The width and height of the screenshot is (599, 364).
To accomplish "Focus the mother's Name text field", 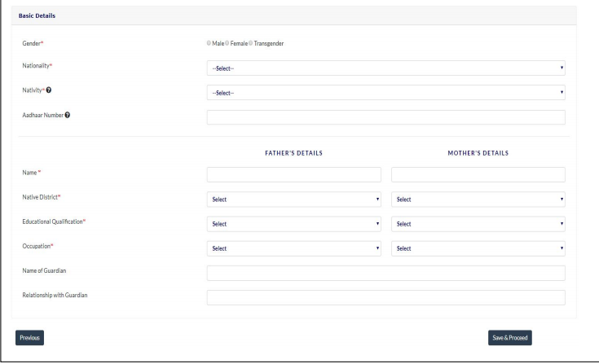I will click(x=478, y=174).
